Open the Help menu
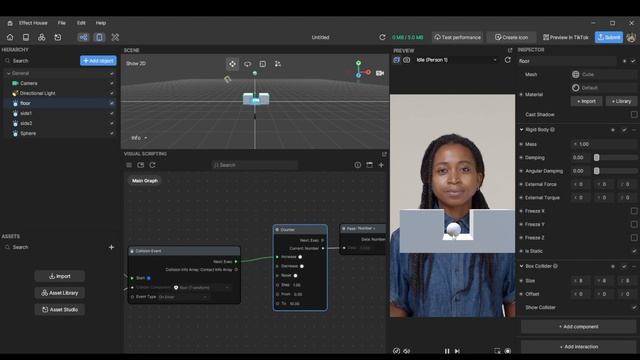This screenshot has width=640, height=360. [101, 23]
